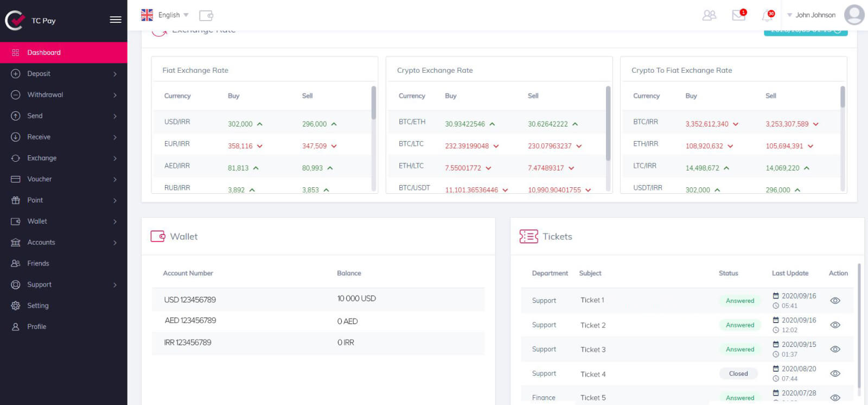View Ticket 1 using its eye icon
Screen dimensions: 868x405
click(835, 301)
